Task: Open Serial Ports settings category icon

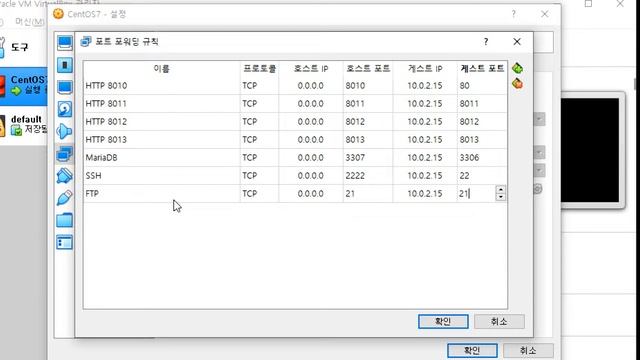Action: [x=64, y=176]
